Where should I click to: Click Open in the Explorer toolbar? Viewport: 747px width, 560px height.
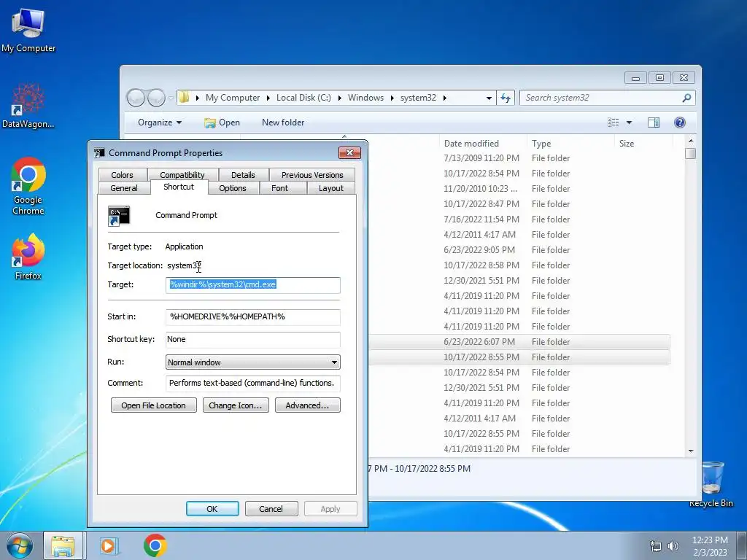coord(222,122)
